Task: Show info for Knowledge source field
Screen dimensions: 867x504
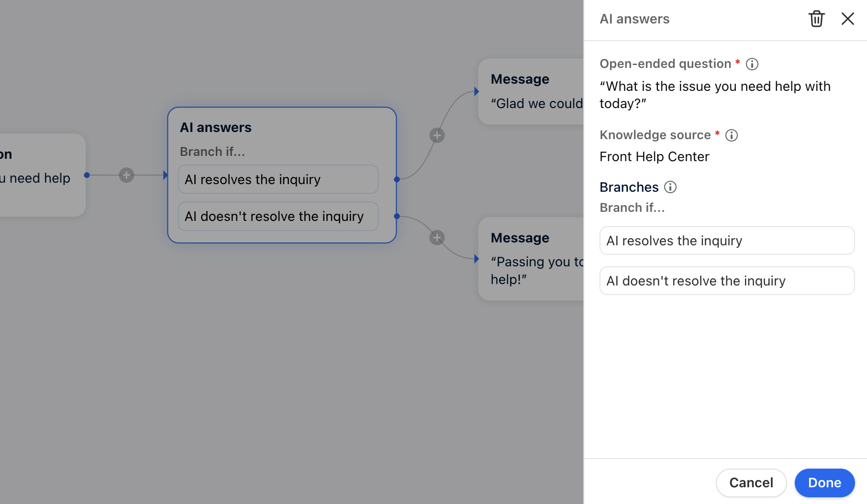Action: tap(732, 135)
